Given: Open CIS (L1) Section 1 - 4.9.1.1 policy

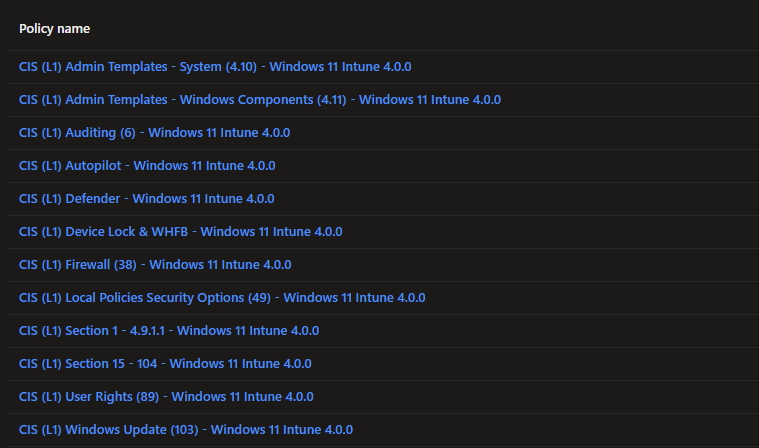Looking at the screenshot, I should click(169, 330).
